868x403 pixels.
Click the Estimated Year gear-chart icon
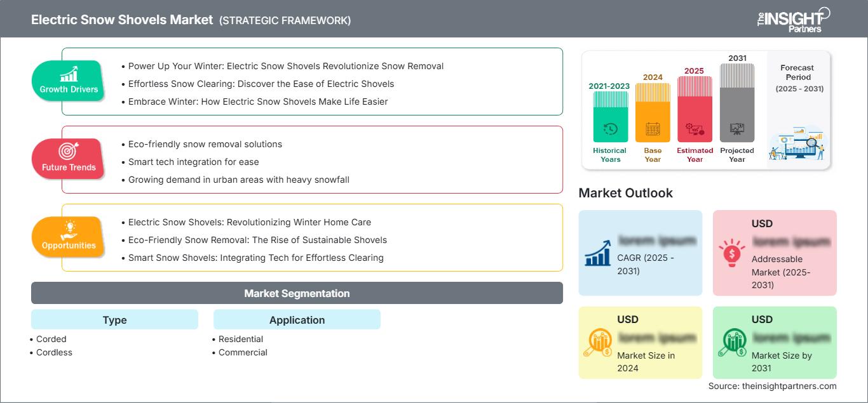695,129
